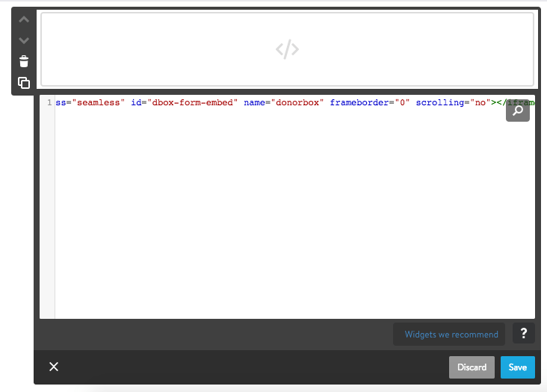Close the editor with X icon
Viewport: 547px width, 392px height.
(x=54, y=367)
